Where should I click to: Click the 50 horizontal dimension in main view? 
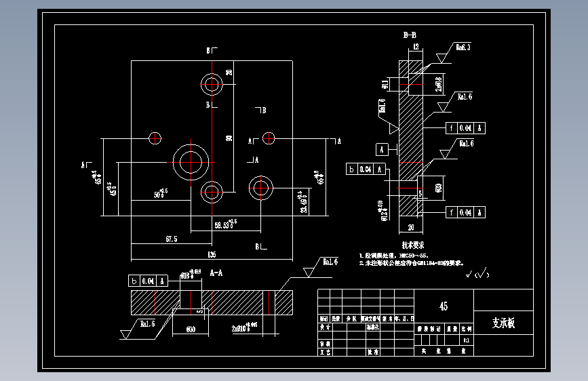tap(161, 193)
